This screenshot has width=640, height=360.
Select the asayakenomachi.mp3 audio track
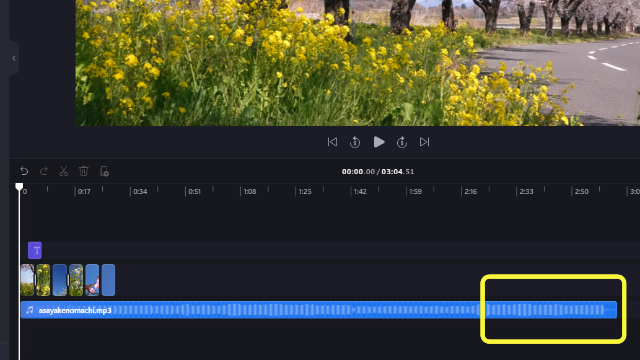point(318,310)
